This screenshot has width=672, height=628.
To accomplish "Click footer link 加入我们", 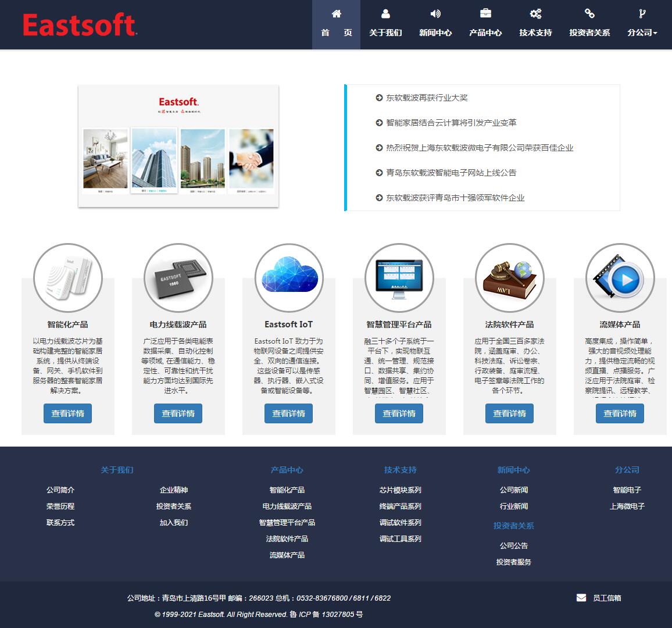I will tap(174, 522).
